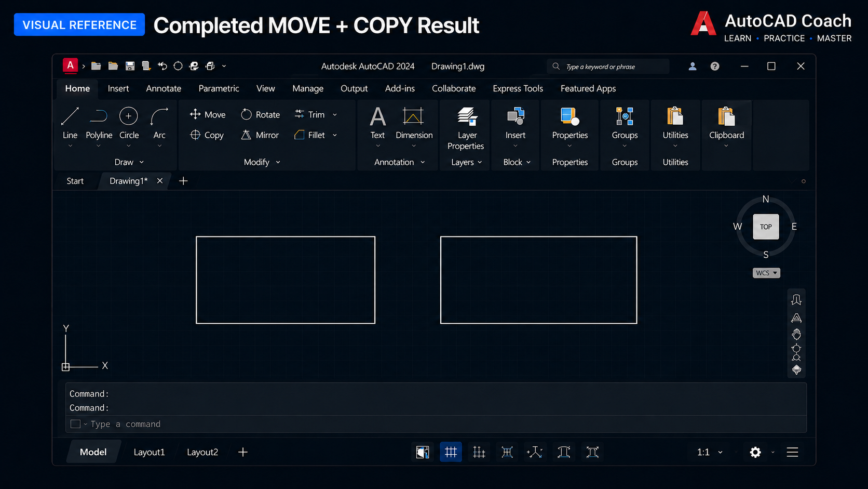
Task: Open the 1:1 annotation scale dropdown
Action: pyautogui.click(x=710, y=452)
